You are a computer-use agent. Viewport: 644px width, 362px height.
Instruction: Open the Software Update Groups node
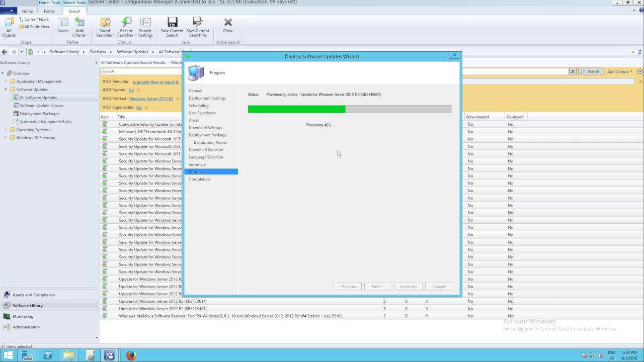pyautogui.click(x=41, y=106)
